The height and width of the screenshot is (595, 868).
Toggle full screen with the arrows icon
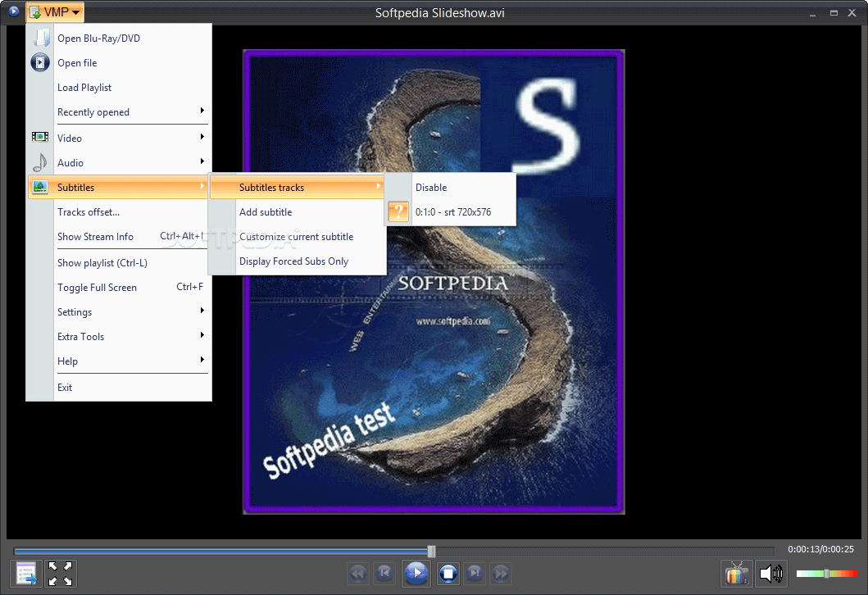[61, 574]
